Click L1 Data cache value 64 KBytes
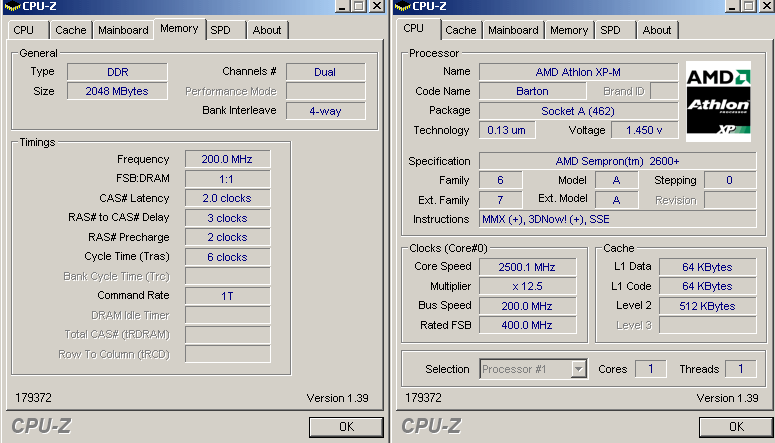 (707, 267)
